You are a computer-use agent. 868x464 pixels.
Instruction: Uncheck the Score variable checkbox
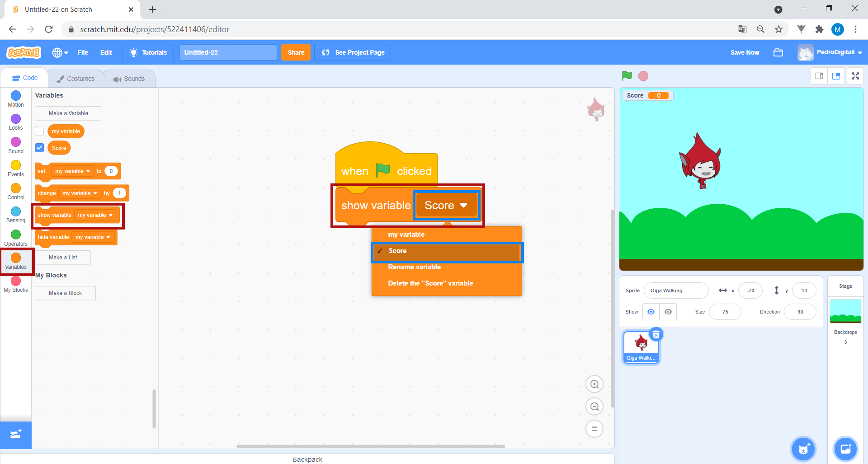click(x=40, y=148)
